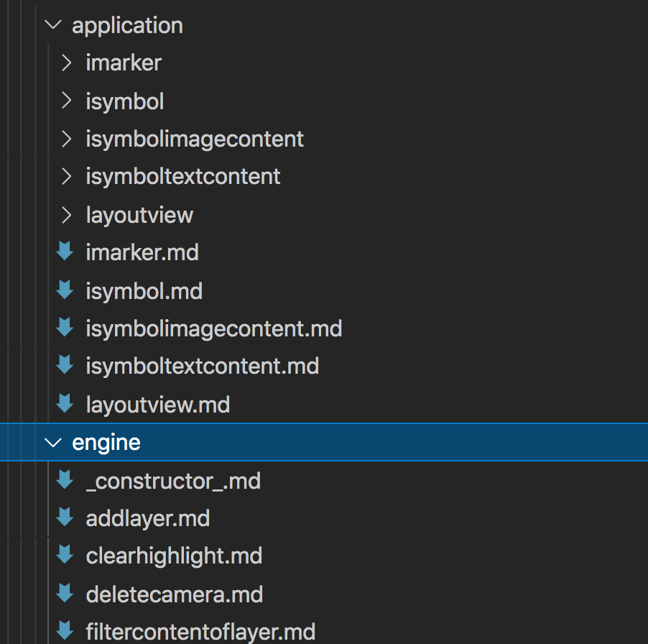Image resolution: width=648 pixels, height=644 pixels.
Task: Expand the layoutview folder arrow
Action: click(66, 215)
